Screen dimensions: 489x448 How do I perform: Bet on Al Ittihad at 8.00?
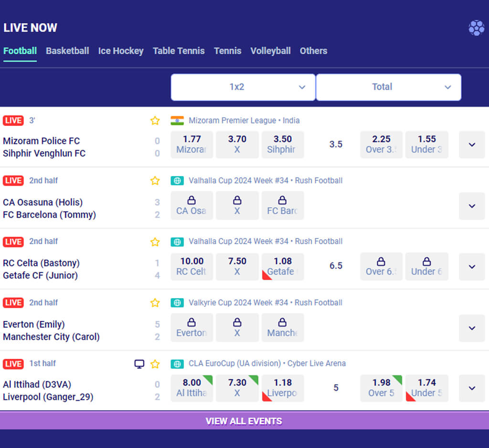(x=192, y=388)
